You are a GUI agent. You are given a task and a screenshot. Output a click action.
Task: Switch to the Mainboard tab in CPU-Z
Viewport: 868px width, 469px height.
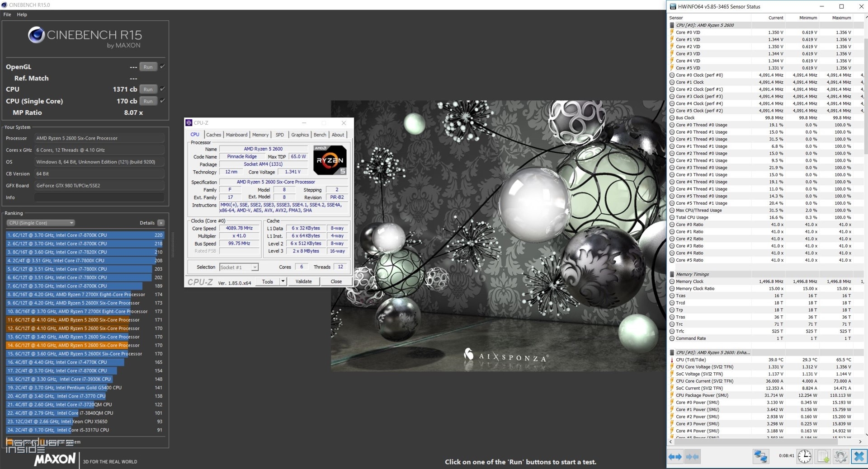pos(236,135)
